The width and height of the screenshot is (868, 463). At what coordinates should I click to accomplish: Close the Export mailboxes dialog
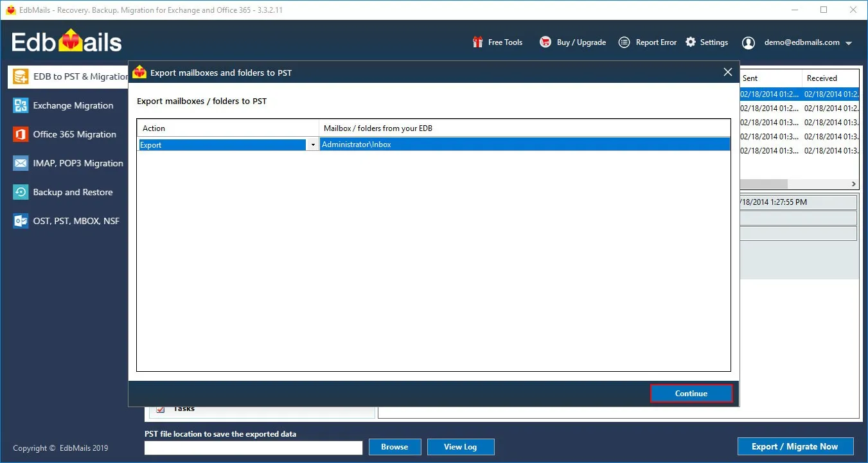[x=728, y=72]
